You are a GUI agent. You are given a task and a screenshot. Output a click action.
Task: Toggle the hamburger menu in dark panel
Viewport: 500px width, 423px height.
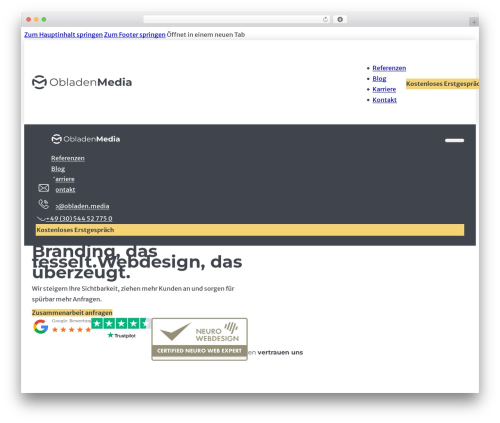[x=454, y=140]
